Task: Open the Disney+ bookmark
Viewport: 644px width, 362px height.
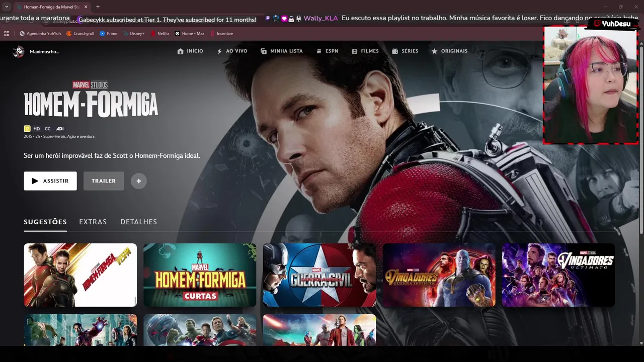Action: tap(133, 34)
